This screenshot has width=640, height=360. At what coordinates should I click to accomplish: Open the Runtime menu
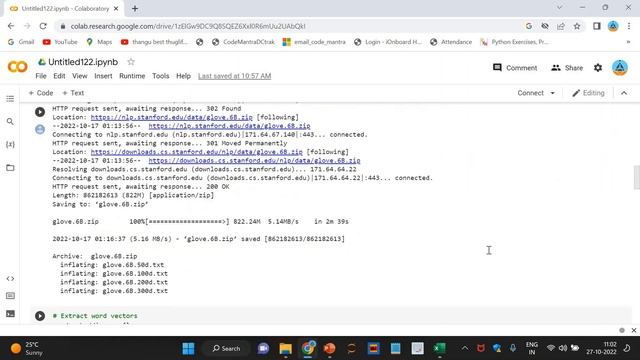tap(132, 76)
